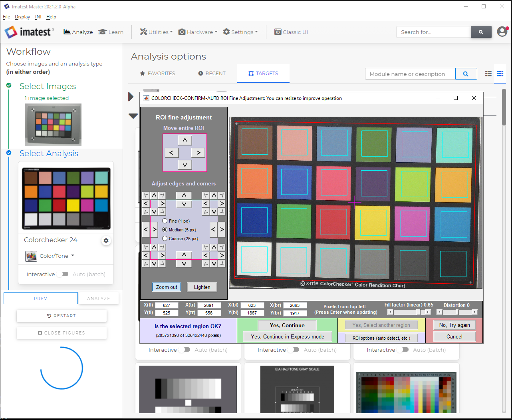Viewport: 512px width, 420px height.
Task: Move entire ROI left
Action: click(x=171, y=152)
